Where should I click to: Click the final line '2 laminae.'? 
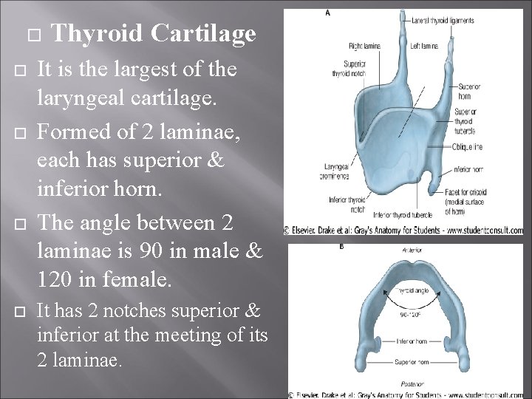(x=79, y=360)
